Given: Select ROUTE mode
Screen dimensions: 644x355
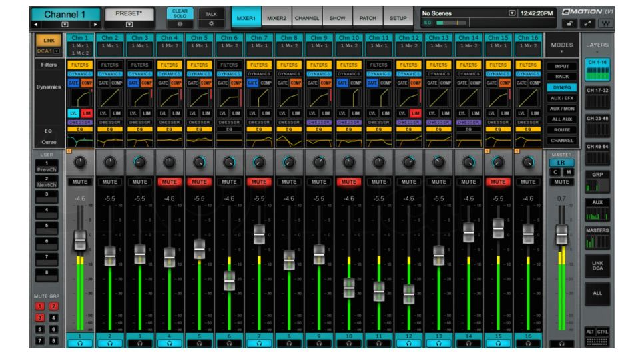Looking at the screenshot, I should 562,129.
